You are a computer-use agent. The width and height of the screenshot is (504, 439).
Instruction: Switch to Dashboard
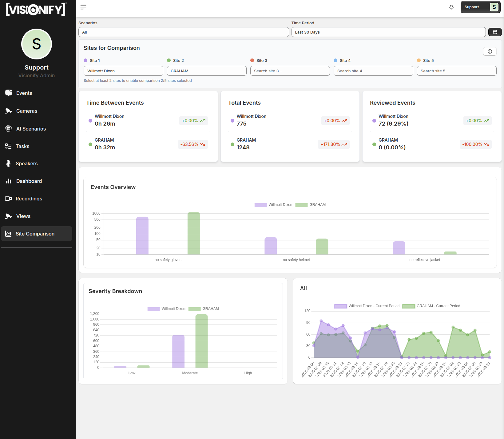(x=37, y=181)
